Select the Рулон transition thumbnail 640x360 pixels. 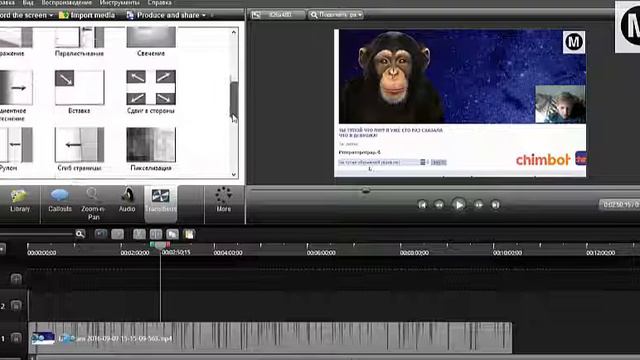click(16, 145)
